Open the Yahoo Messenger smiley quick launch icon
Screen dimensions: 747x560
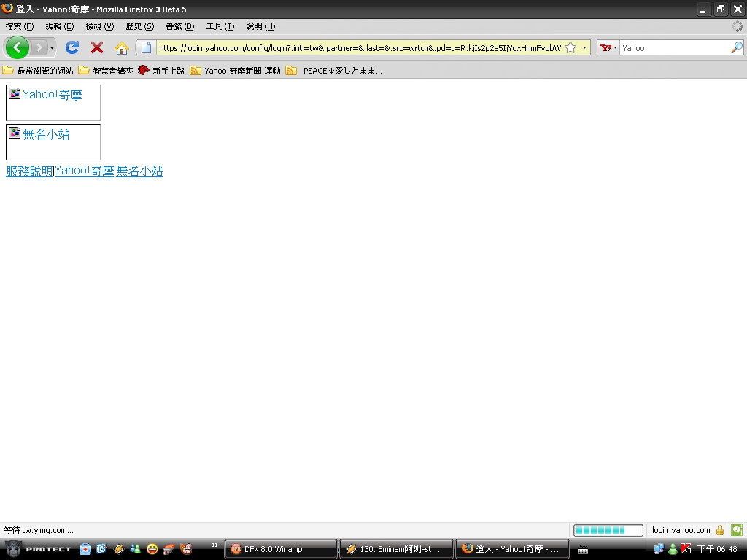pyautogui.click(x=152, y=549)
